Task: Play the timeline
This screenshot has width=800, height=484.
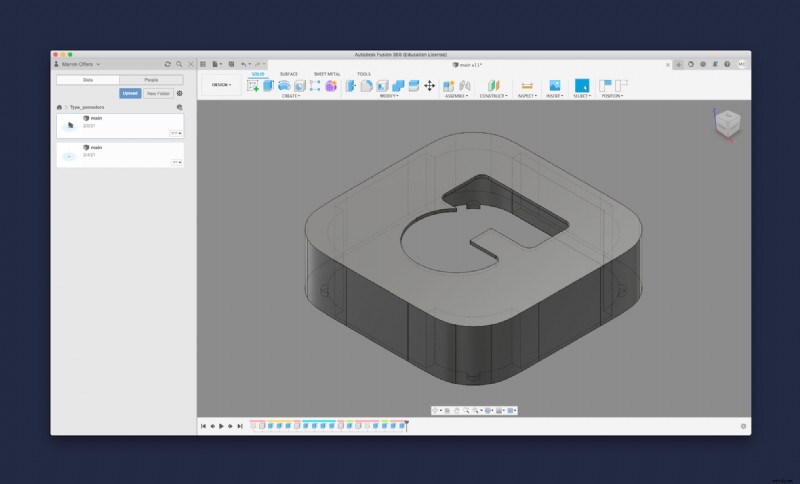Action: 221,426
